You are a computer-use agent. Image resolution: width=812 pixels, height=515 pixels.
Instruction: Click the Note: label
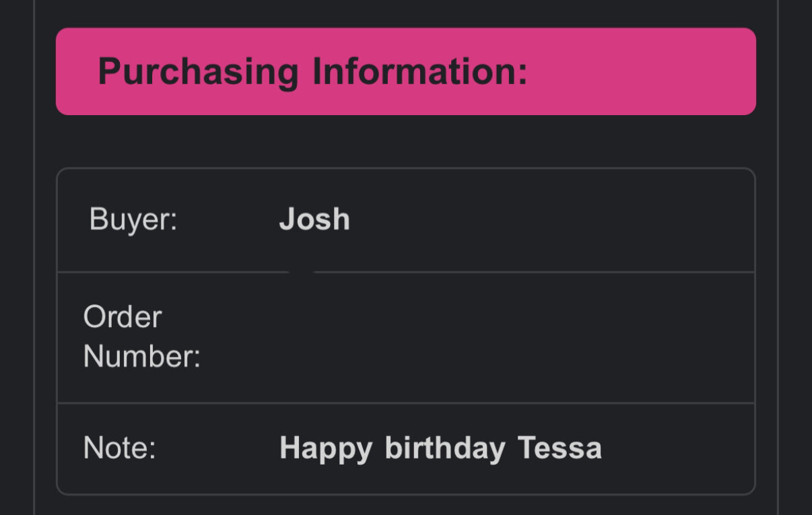click(x=119, y=448)
